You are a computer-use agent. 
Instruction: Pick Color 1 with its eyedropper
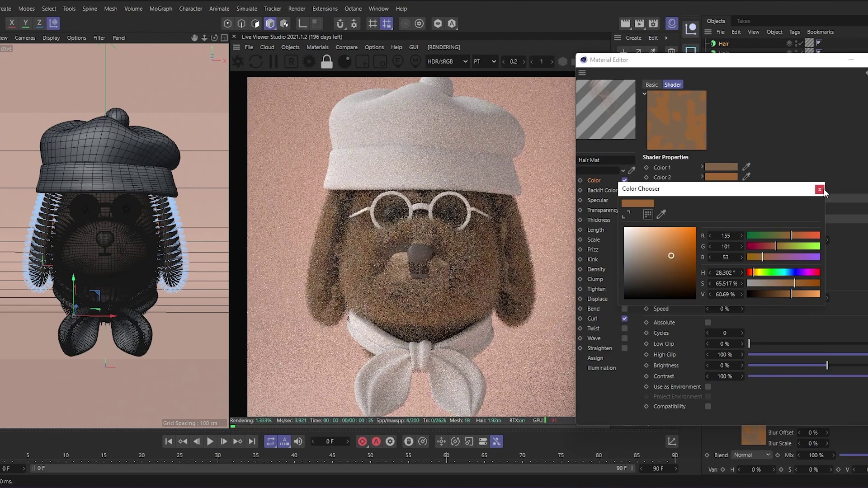(746, 167)
